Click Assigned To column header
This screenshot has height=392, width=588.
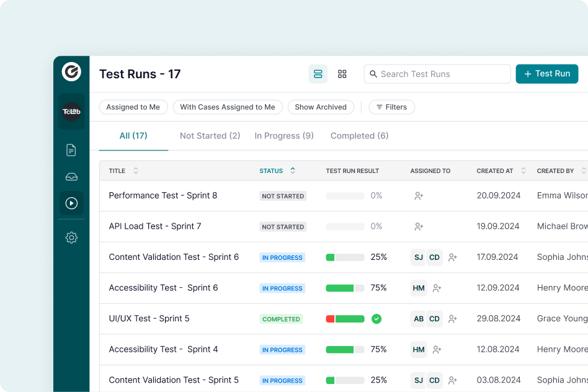pyautogui.click(x=430, y=171)
